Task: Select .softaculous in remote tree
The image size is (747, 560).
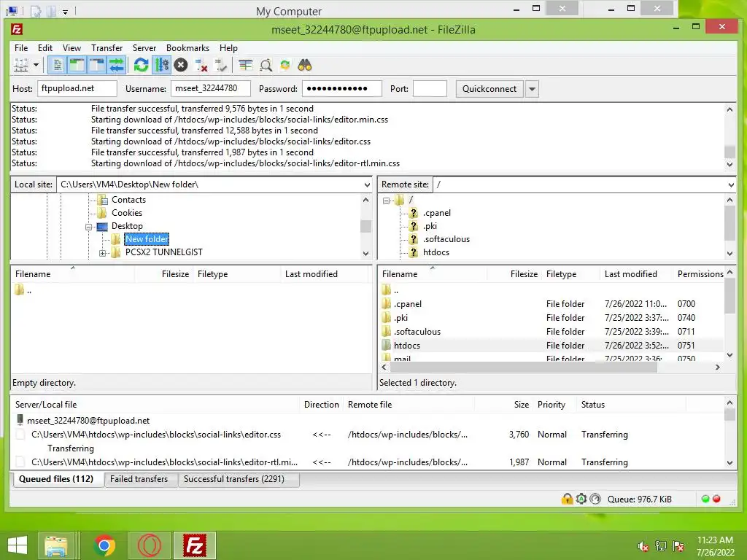Action: (x=446, y=239)
